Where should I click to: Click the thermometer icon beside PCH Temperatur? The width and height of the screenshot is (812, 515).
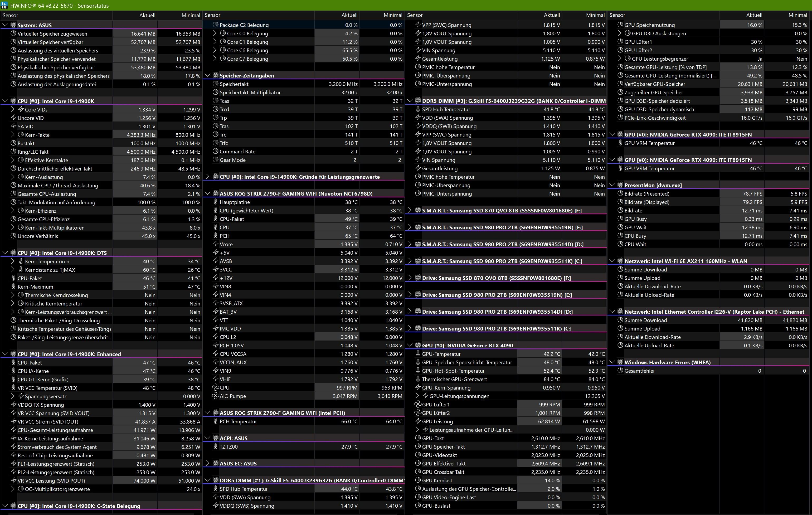point(216,421)
